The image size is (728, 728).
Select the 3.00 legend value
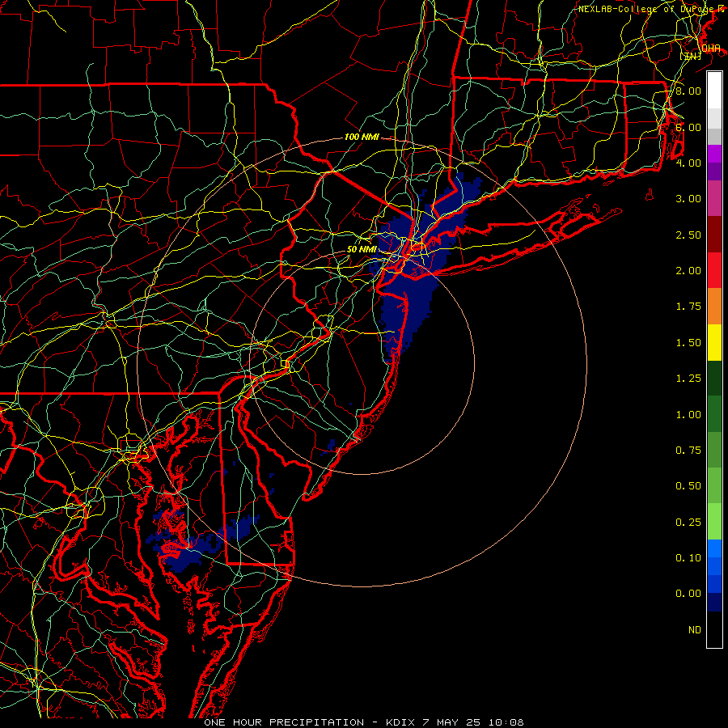click(x=688, y=199)
